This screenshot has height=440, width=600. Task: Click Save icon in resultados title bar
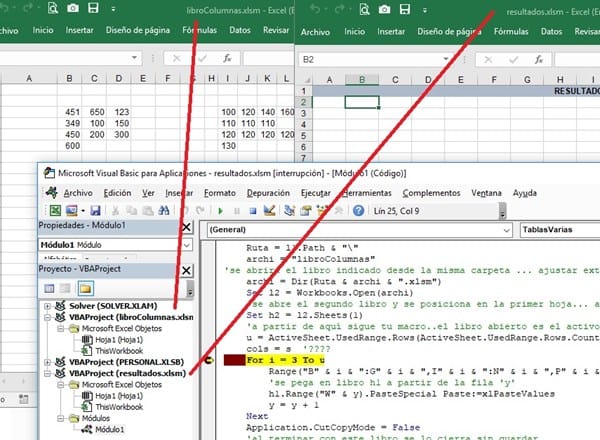click(405, 9)
